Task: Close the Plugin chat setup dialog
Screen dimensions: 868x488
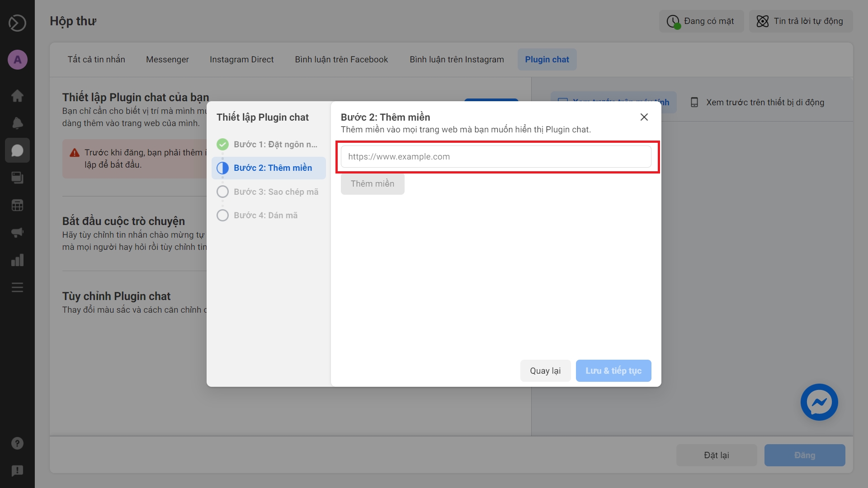Action: coord(644,117)
